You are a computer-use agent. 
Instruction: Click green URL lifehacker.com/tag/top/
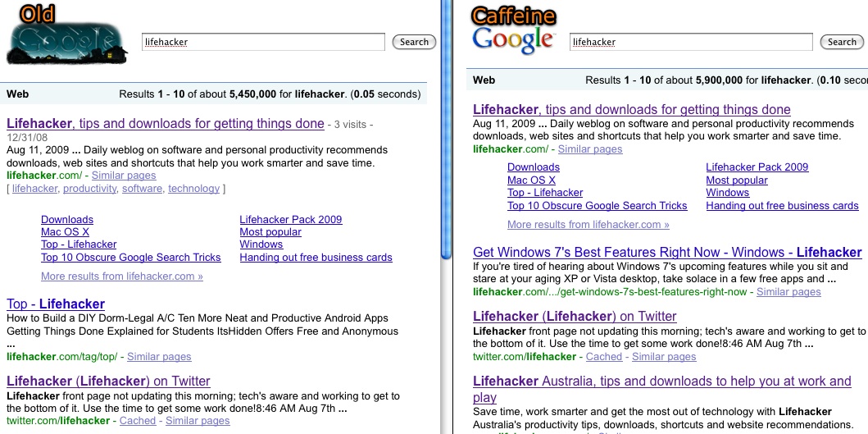pyautogui.click(x=62, y=357)
